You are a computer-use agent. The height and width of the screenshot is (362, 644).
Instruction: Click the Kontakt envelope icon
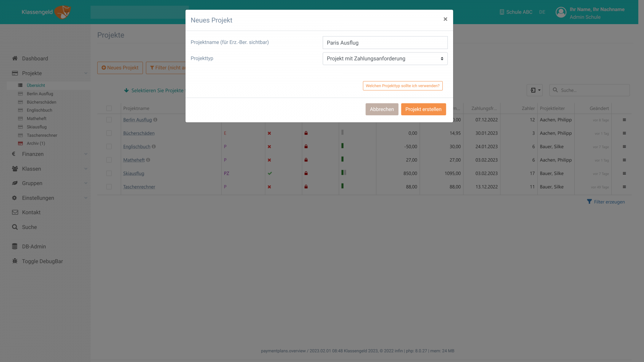(15, 212)
